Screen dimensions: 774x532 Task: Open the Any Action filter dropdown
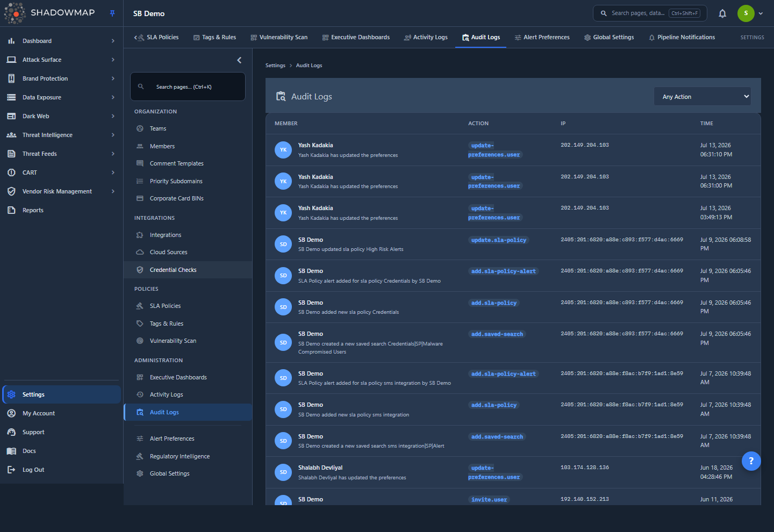point(703,97)
